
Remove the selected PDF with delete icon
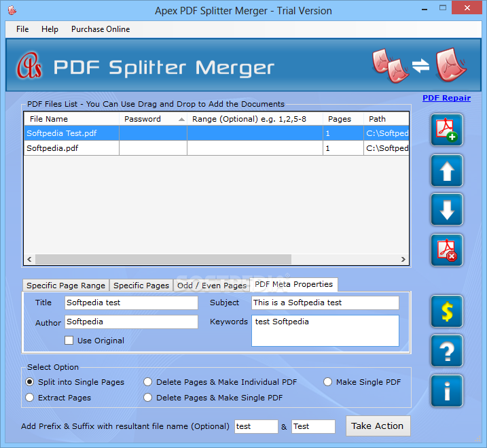[447, 250]
